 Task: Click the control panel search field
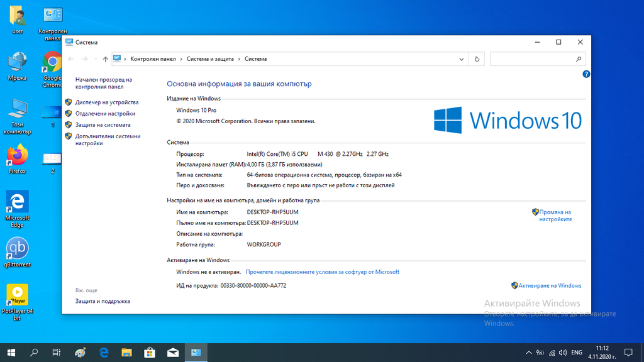(532, 59)
